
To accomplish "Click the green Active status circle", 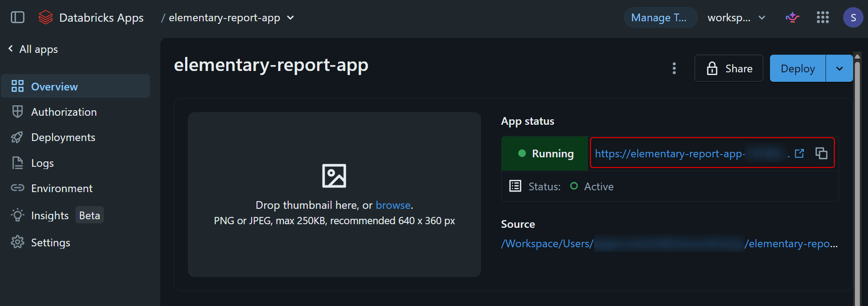I will (x=574, y=186).
